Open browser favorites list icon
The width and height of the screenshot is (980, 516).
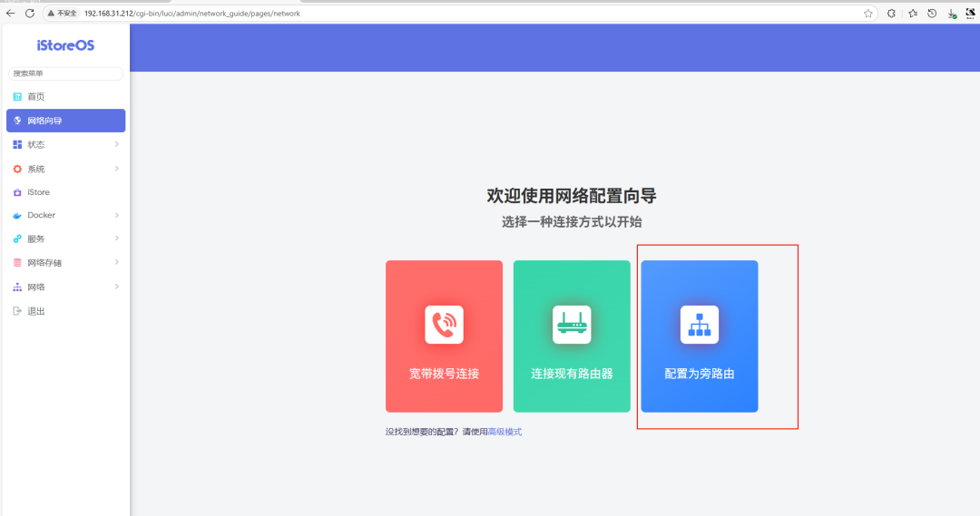913,13
